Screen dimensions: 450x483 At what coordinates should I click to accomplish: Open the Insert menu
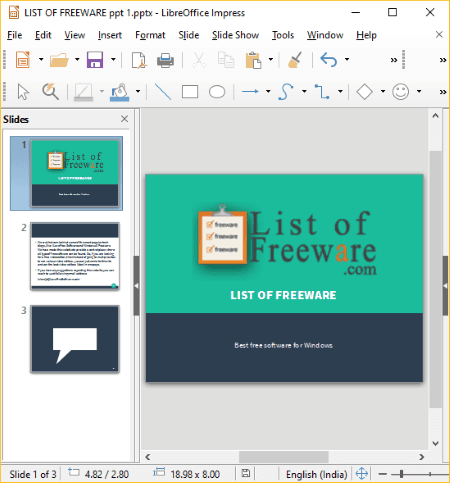click(x=110, y=35)
